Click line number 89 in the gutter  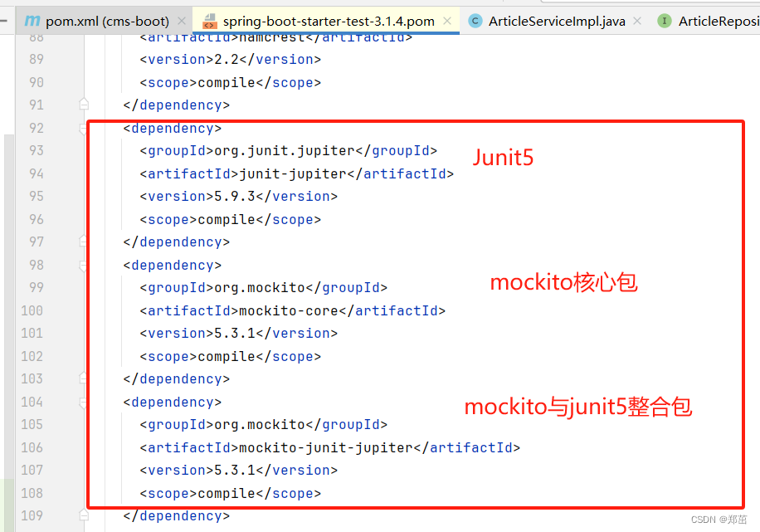point(37,59)
